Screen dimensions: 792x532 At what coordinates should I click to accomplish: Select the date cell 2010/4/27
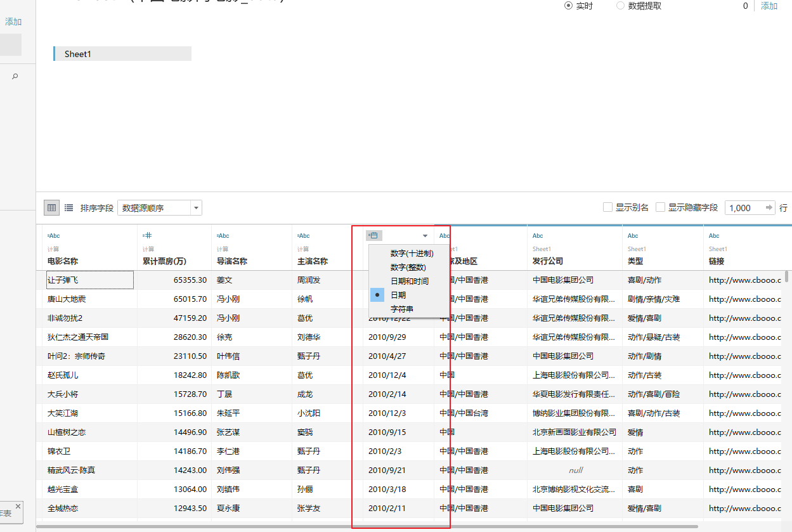398,356
